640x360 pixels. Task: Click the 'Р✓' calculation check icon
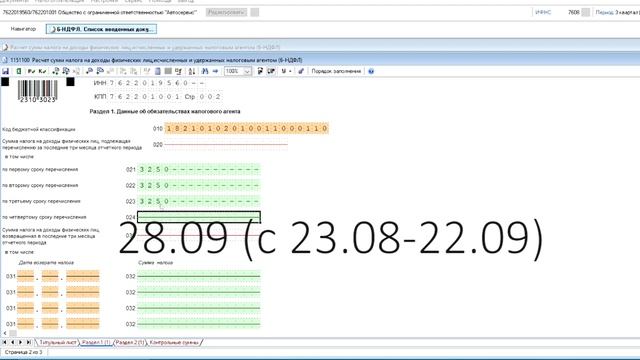pos(31,71)
